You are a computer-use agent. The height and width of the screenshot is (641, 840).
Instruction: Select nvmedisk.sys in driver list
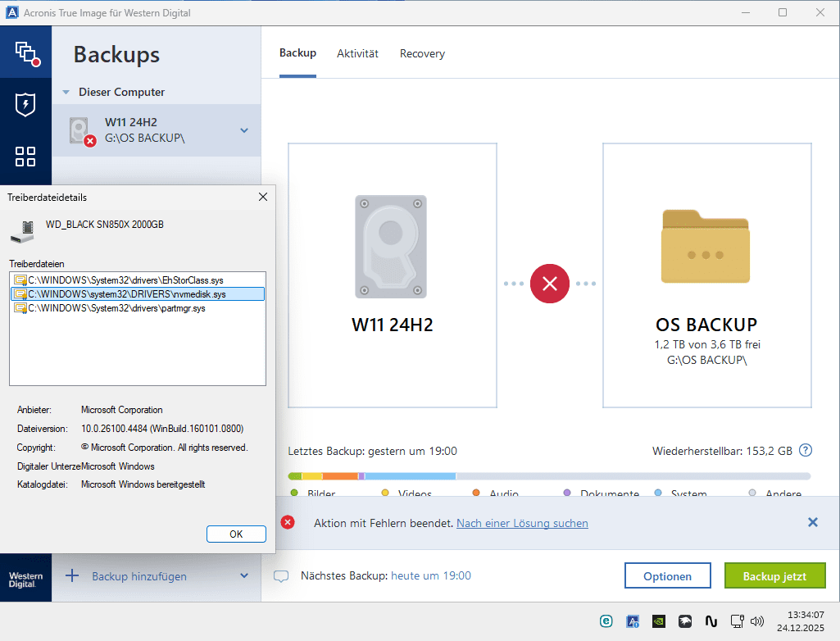pos(138,293)
